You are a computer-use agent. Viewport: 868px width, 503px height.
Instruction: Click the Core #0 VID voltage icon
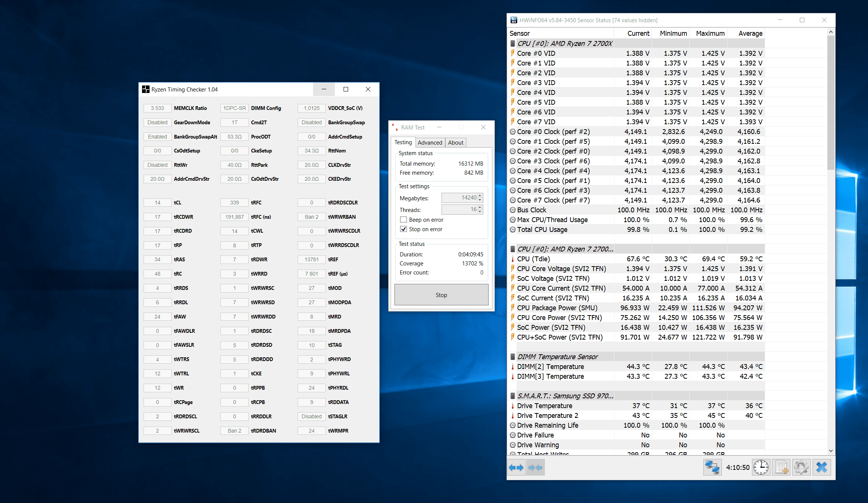coord(512,53)
